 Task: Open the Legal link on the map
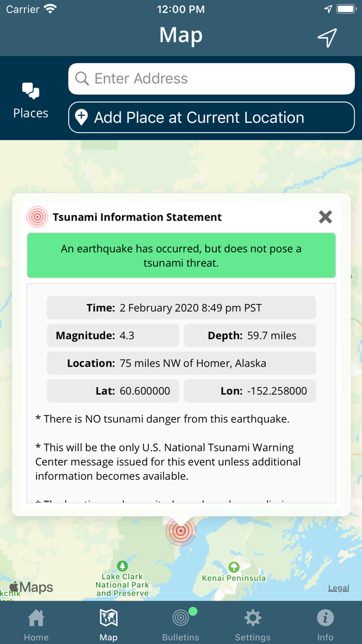click(x=338, y=588)
